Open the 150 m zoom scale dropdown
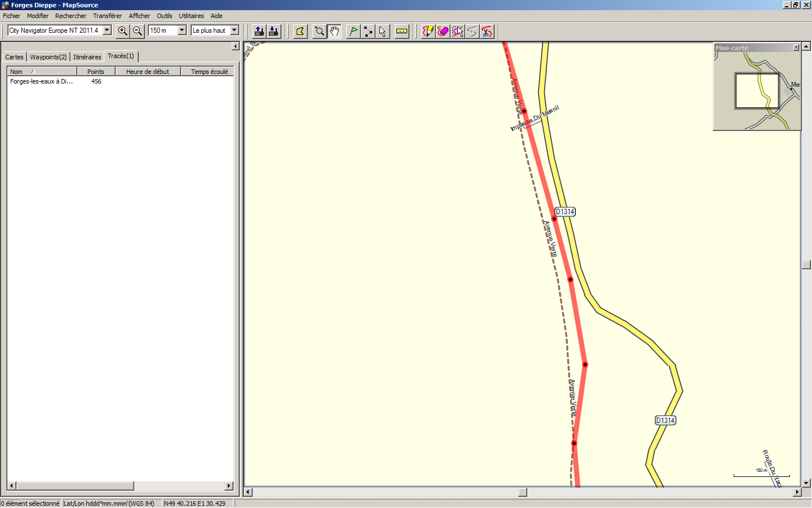This screenshot has height=508, width=812. pos(182,30)
